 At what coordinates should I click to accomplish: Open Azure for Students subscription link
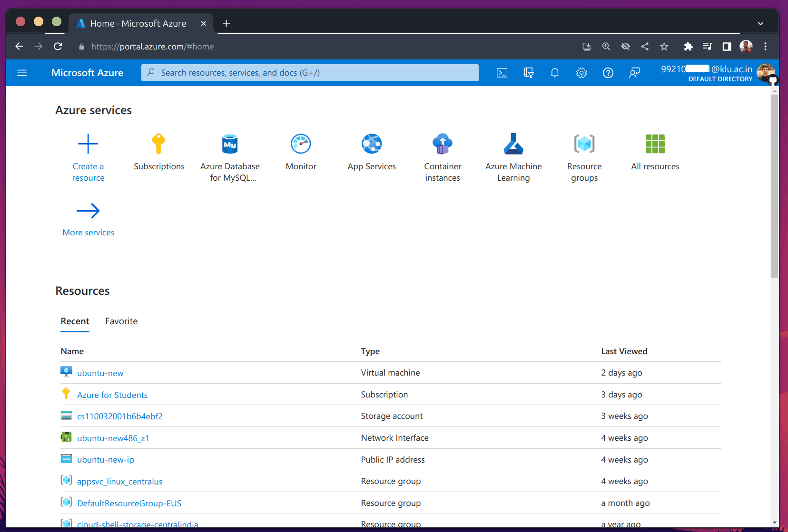(x=112, y=395)
